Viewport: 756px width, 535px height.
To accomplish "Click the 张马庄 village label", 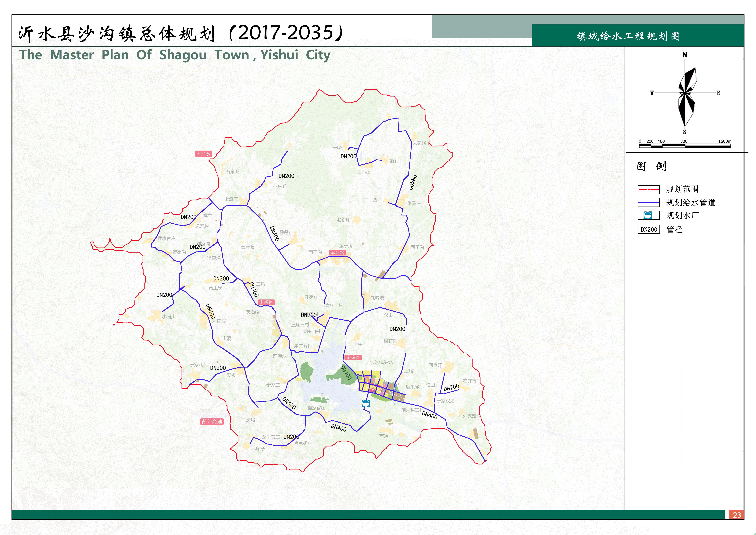I will pyautogui.click(x=414, y=203).
